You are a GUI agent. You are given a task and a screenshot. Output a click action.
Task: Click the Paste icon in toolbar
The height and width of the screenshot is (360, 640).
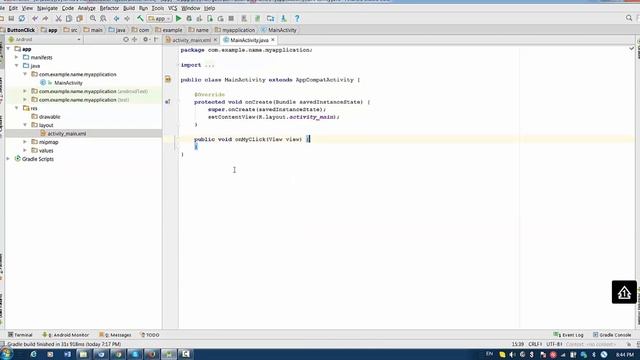coord(80,18)
